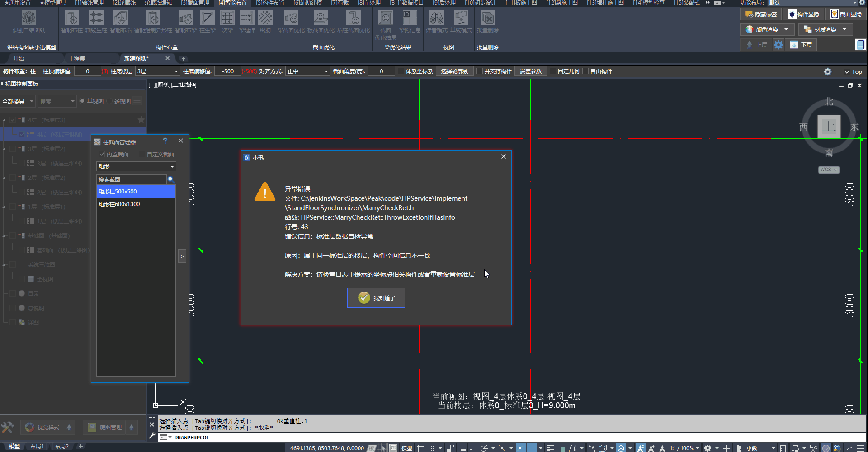Toggle the 固定几何 checkbox

pos(553,71)
